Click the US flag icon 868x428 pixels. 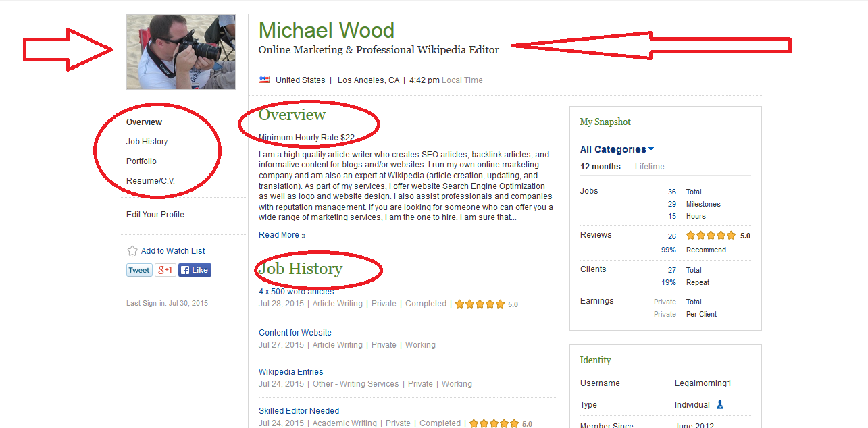(264, 80)
